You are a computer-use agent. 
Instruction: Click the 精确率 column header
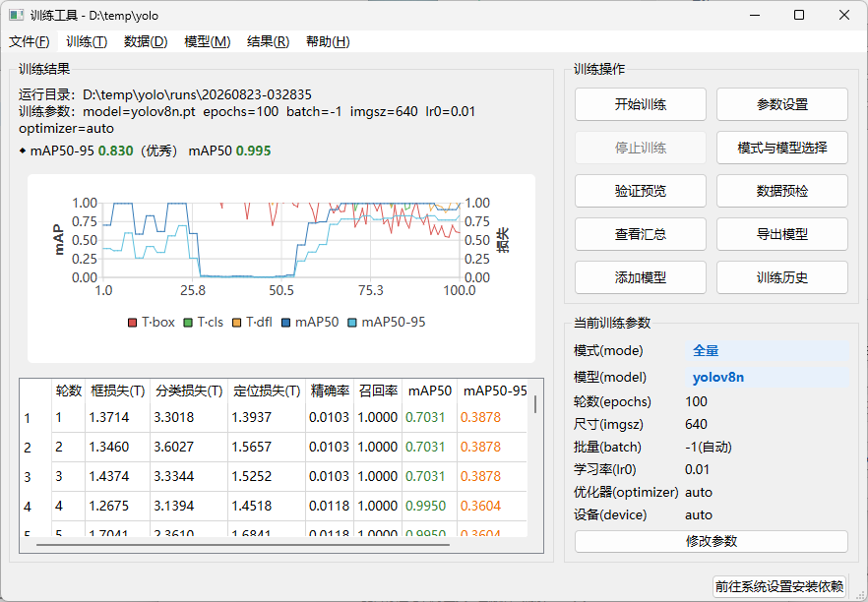pos(330,391)
